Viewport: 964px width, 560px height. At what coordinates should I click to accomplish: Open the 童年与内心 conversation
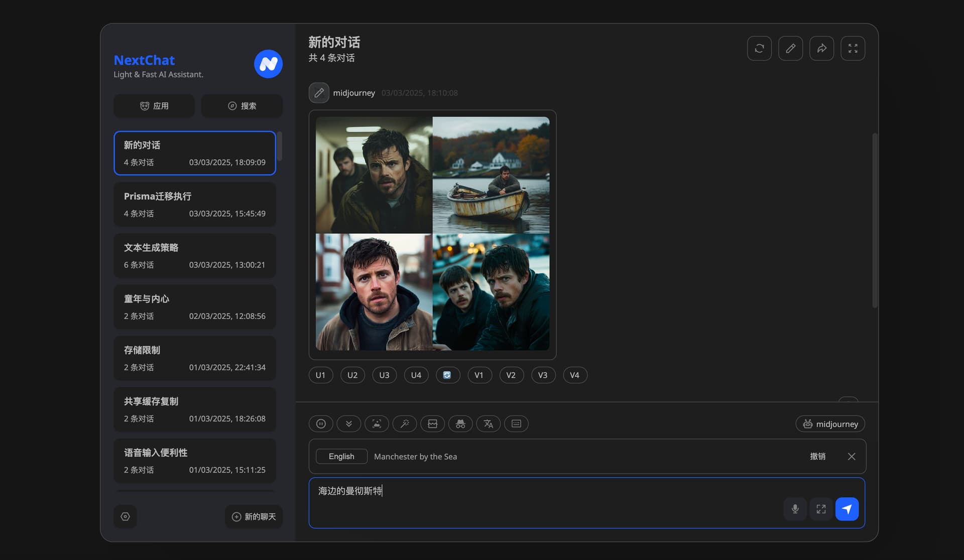[195, 307]
